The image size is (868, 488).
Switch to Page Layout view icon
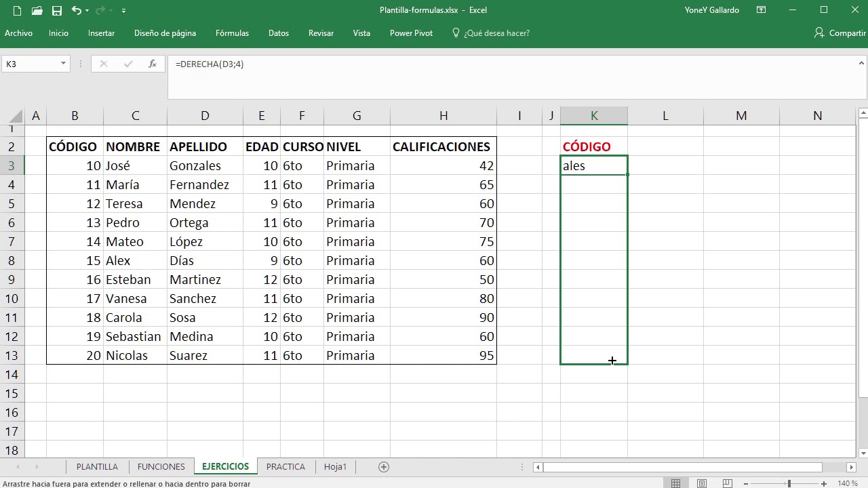702,483
